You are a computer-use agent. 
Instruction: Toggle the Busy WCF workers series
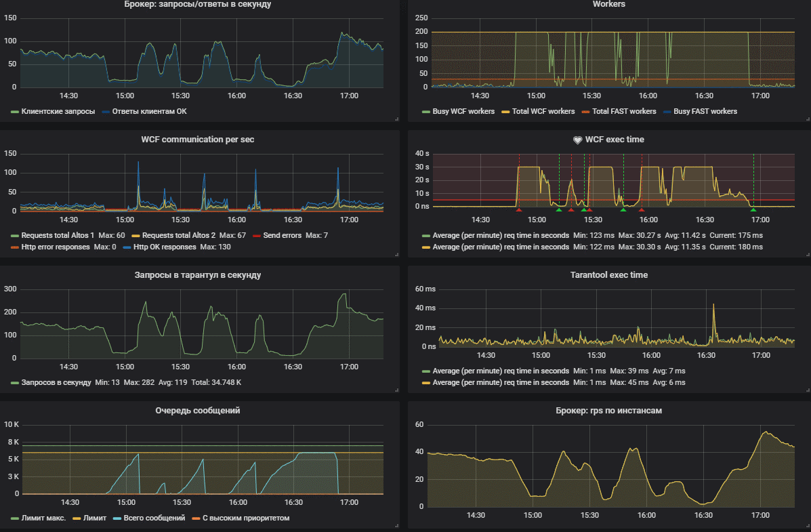click(463, 111)
